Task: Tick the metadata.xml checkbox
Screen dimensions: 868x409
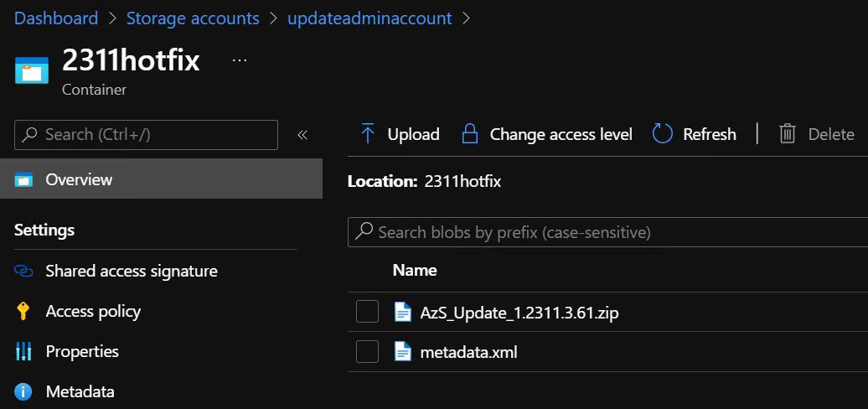Action: pyautogui.click(x=367, y=352)
